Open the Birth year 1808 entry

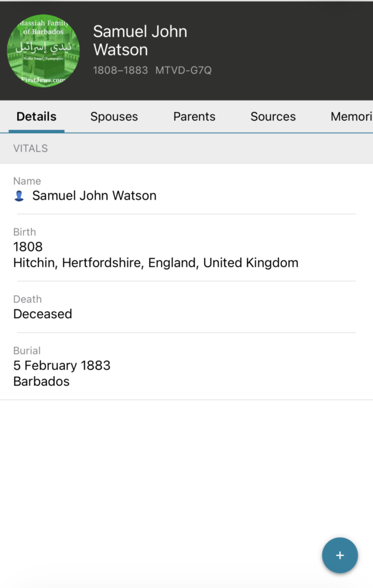(x=28, y=247)
